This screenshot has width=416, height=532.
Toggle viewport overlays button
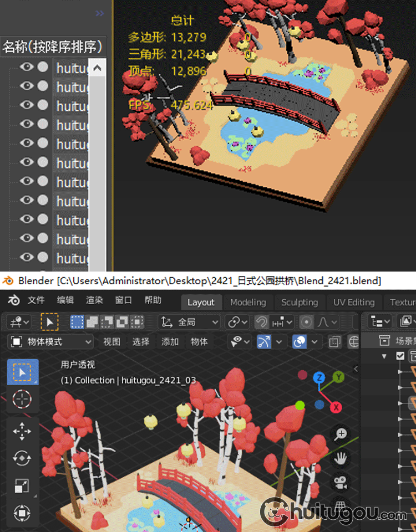coord(299,342)
